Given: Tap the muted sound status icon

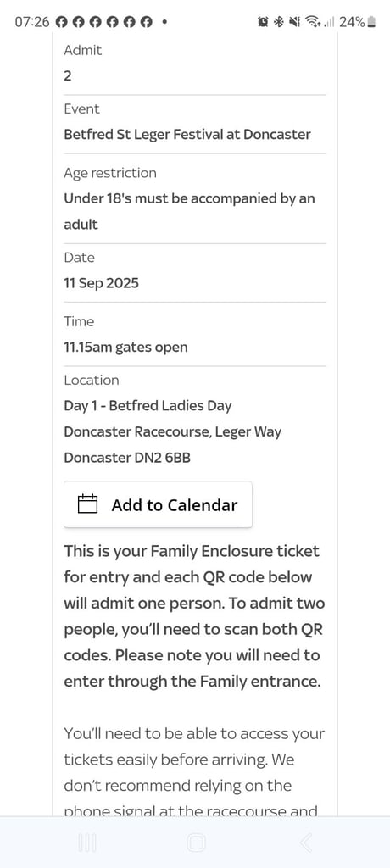Looking at the screenshot, I should point(295,22).
